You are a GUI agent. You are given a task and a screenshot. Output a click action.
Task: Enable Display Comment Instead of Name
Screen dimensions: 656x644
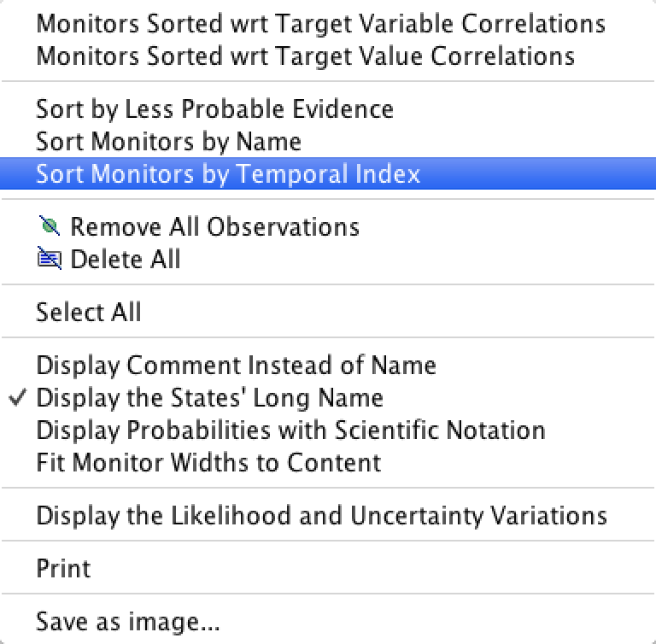pyautogui.click(x=328, y=366)
